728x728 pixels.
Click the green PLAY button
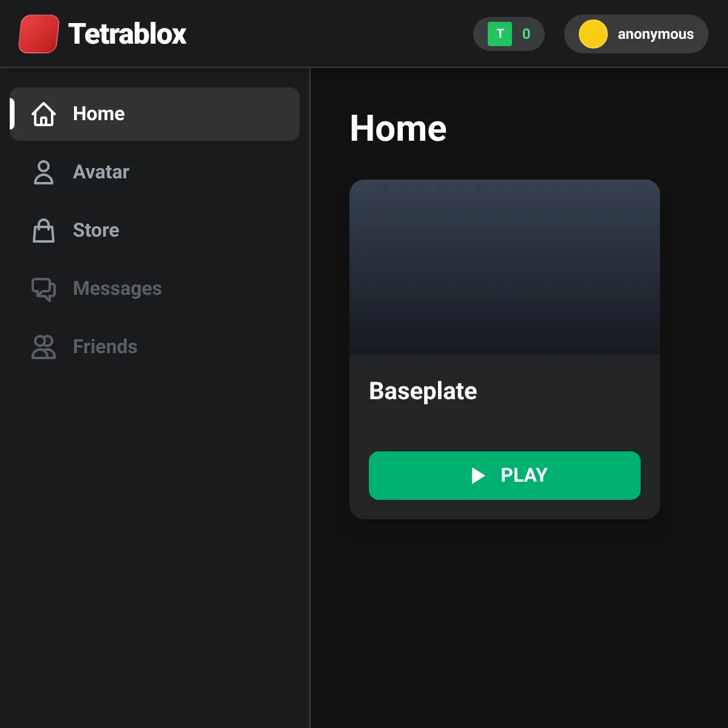[505, 476]
